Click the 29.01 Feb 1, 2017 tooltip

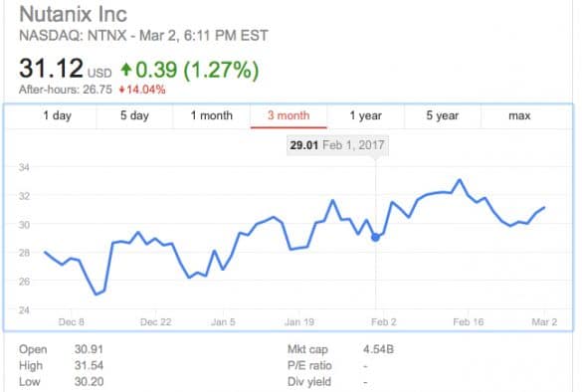click(x=337, y=145)
